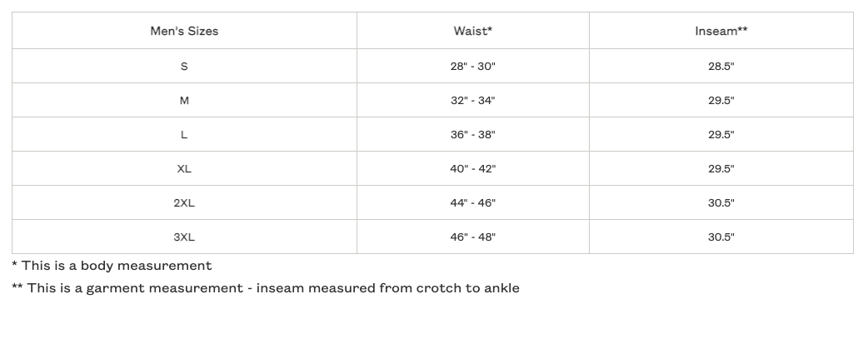Click the M row 29.5" inseam value
The height and width of the screenshot is (344, 868).
pos(721,100)
